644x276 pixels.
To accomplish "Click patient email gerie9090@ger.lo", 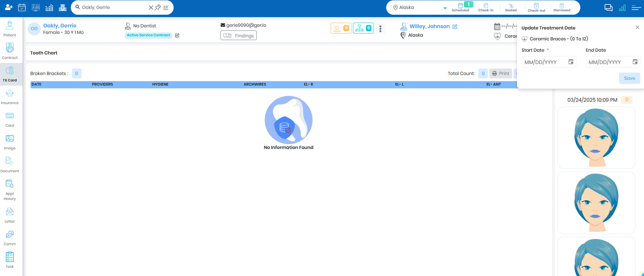I will click(246, 25).
